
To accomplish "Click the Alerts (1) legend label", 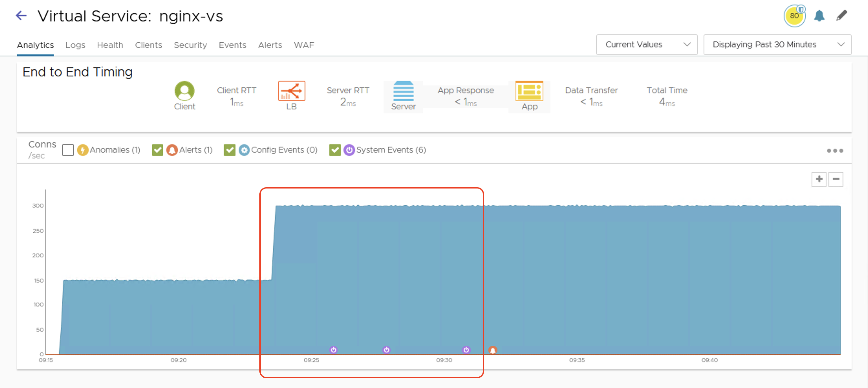I will coord(196,150).
